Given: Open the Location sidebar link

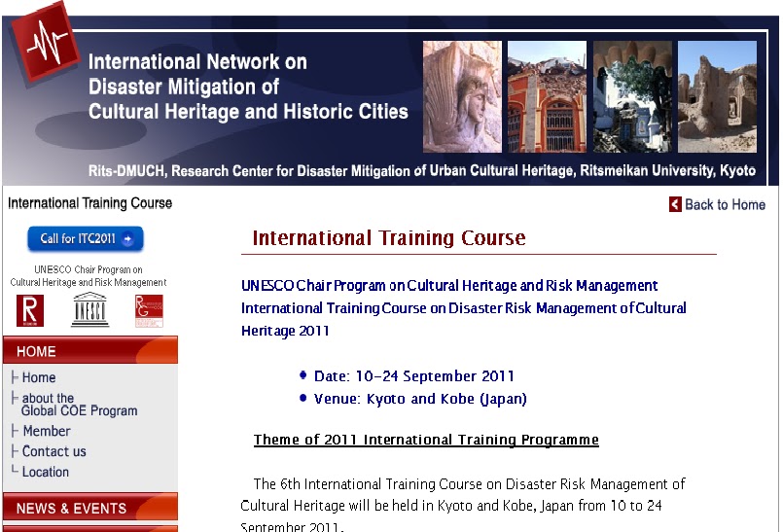Looking at the screenshot, I should click(x=46, y=472).
